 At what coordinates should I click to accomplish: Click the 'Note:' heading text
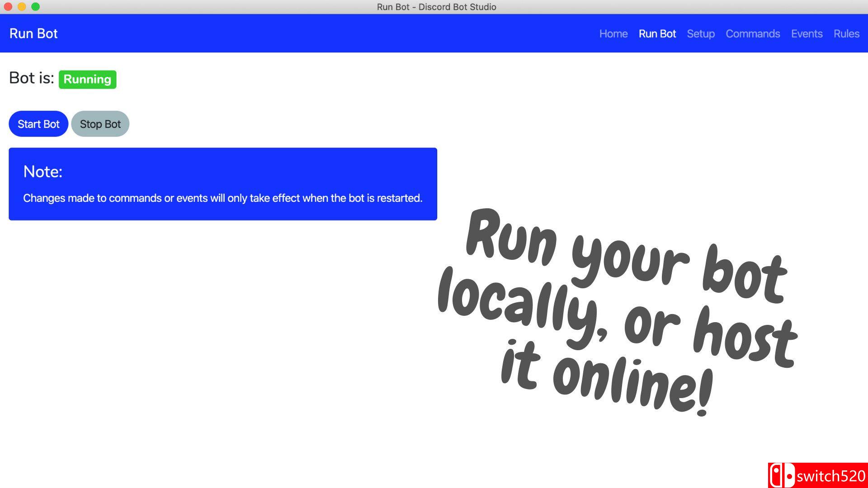[x=42, y=172]
